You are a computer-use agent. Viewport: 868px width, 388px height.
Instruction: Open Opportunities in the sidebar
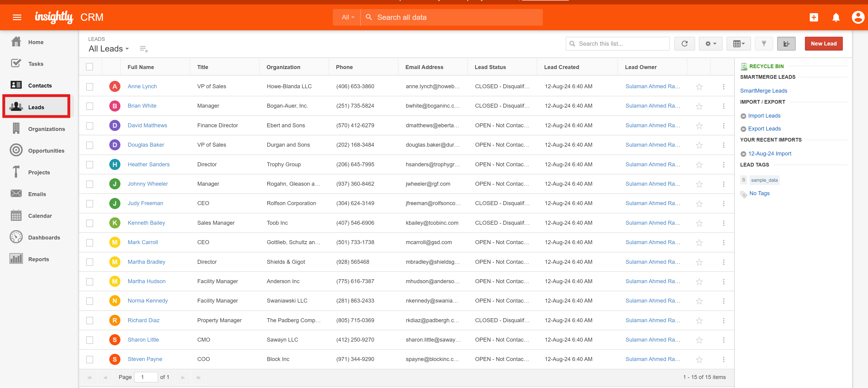tap(46, 151)
